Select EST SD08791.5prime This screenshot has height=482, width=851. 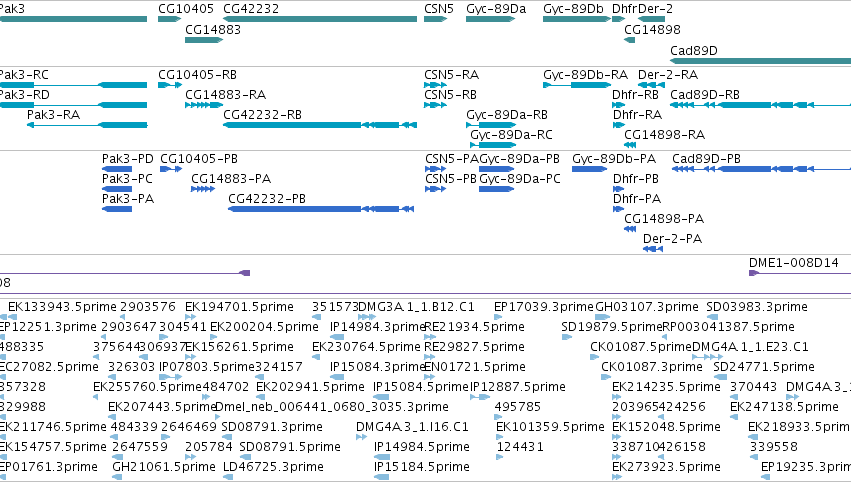pyautogui.click(x=290, y=447)
